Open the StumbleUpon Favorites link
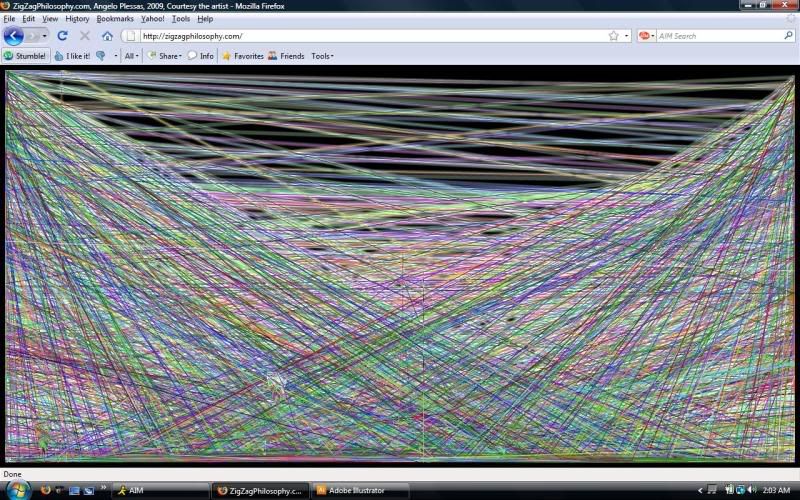The height and width of the screenshot is (500, 800). [242, 56]
